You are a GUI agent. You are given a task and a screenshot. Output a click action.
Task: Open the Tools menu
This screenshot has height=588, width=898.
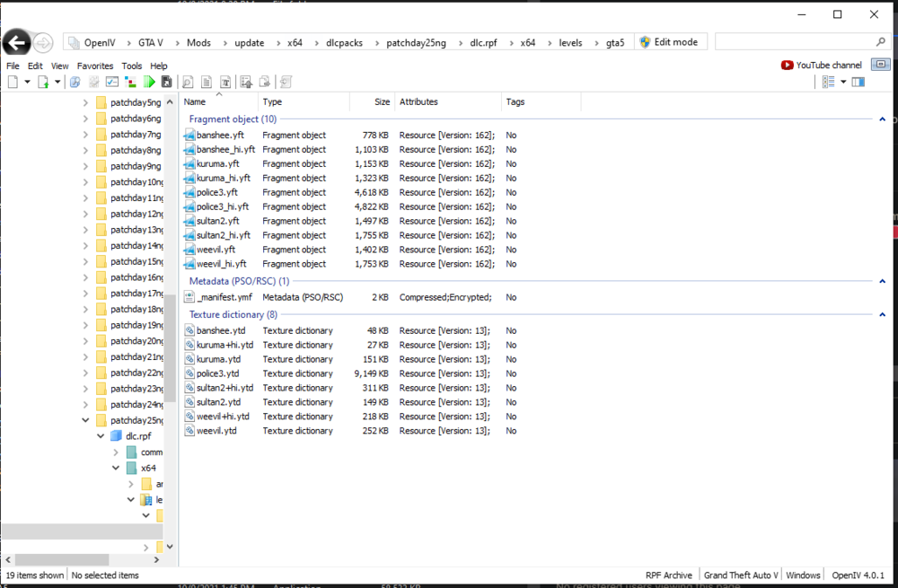[x=132, y=66]
